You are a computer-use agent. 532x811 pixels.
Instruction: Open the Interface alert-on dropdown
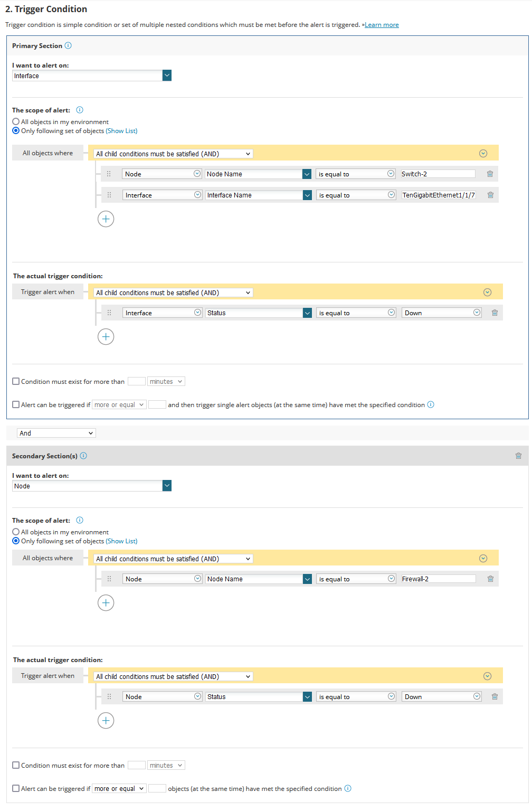pyautogui.click(x=167, y=76)
